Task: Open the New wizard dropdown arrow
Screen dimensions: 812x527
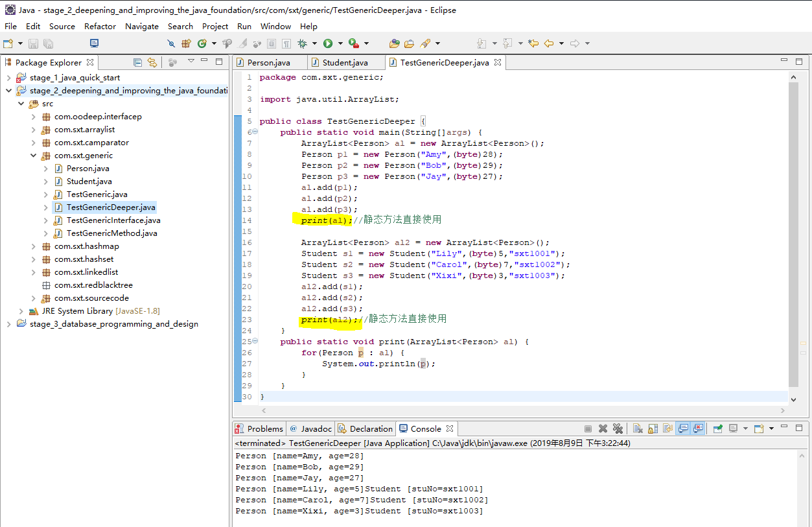Action: click(x=20, y=43)
